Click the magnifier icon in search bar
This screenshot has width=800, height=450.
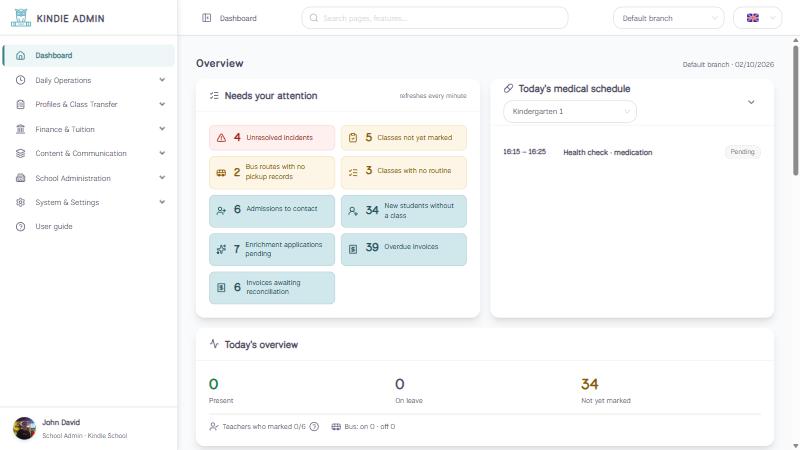[314, 18]
